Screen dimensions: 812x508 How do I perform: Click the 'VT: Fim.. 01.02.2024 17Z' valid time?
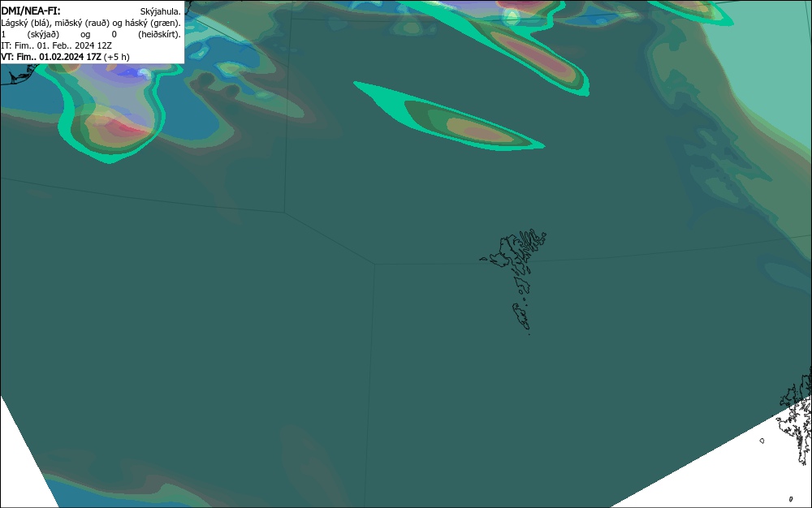[50, 57]
